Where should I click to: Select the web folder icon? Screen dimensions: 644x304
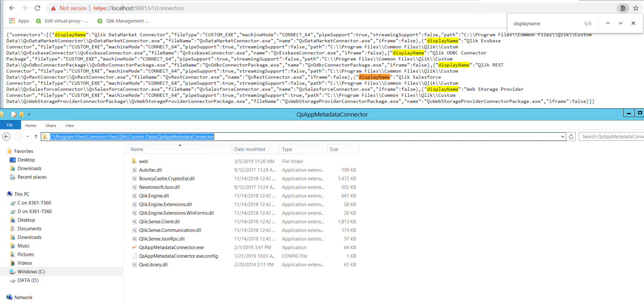(134, 161)
